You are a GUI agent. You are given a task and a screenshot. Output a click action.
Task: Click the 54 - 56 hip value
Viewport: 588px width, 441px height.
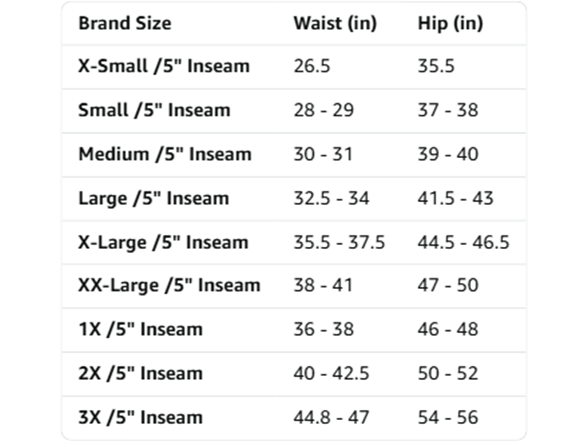pos(448,417)
